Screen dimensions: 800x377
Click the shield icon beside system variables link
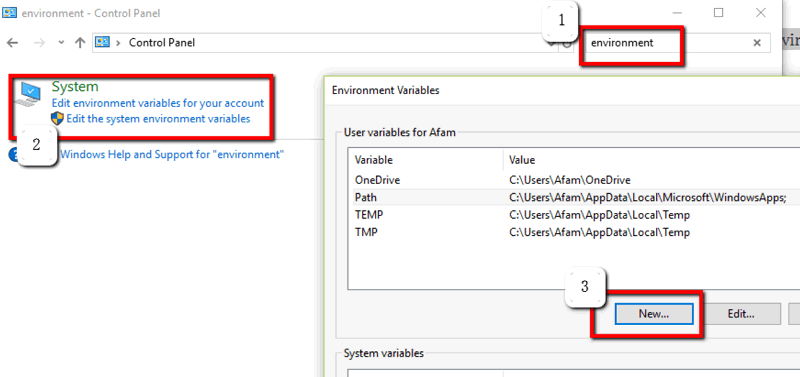click(x=58, y=119)
